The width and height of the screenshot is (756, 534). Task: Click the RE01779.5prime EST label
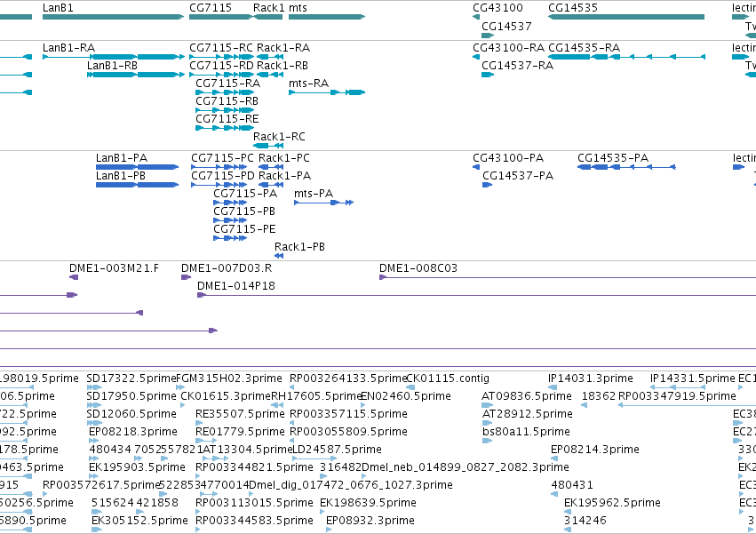[x=240, y=432]
